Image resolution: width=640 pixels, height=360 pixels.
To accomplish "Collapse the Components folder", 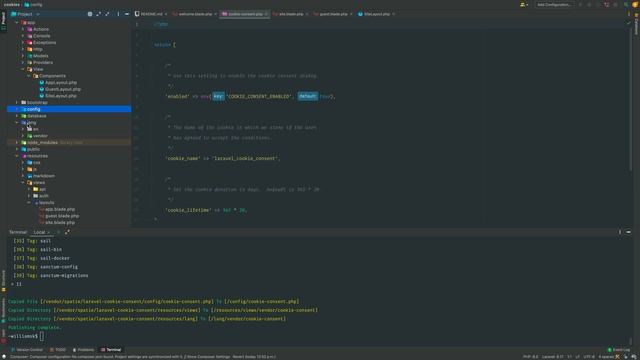I will pyautogui.click(x=29, y=76).
